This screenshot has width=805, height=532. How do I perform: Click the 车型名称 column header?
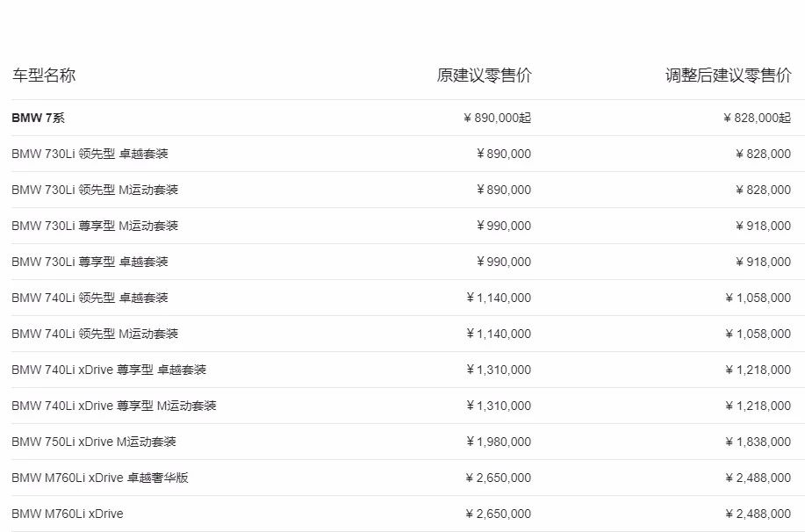44,75
